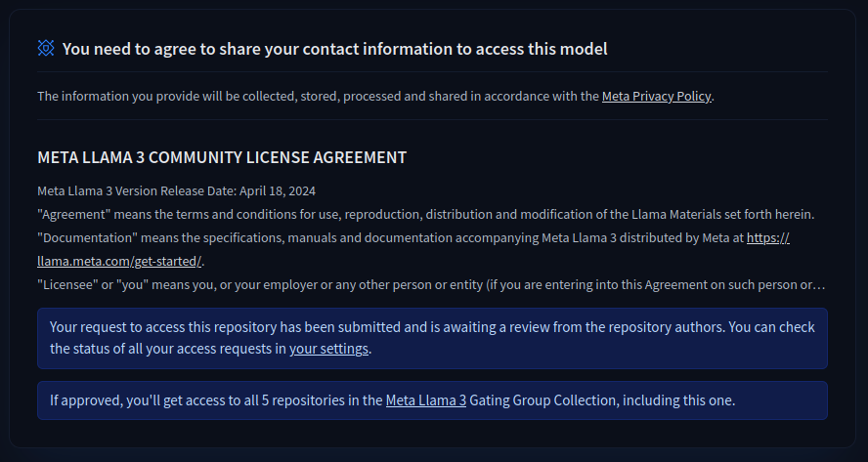Viewport: 868px width, 462px height.
Task: Click the contact information sharing heading
Action: [x=334, y=49]
